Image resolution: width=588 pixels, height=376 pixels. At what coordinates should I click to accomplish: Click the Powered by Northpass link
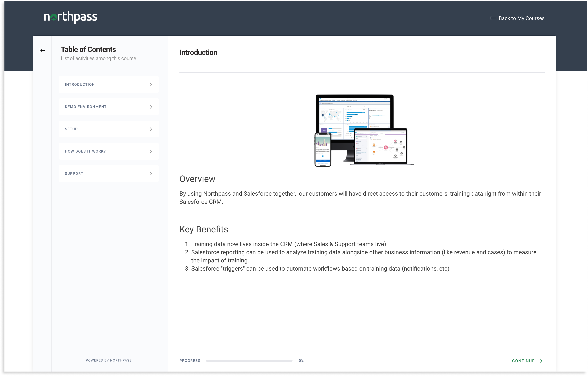tap(109, 360)
